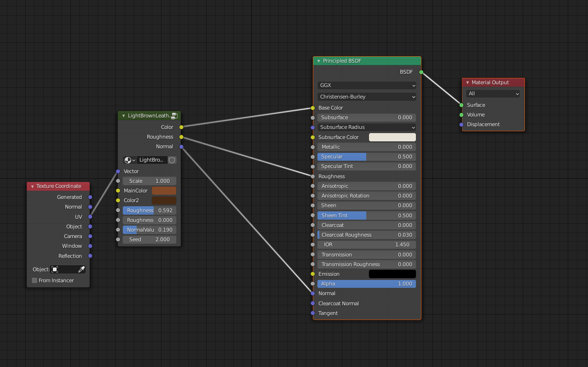This screenshot has width=588, height=367.
Task: Collapse the Principled BSDF node header
Action: [318, 60]
